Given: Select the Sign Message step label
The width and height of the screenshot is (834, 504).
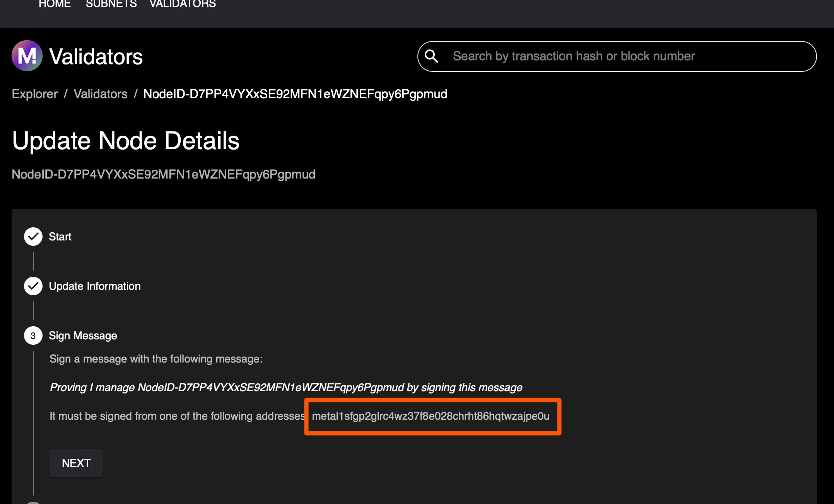Looking at the screenshot, I should click(x=83, y=335).
